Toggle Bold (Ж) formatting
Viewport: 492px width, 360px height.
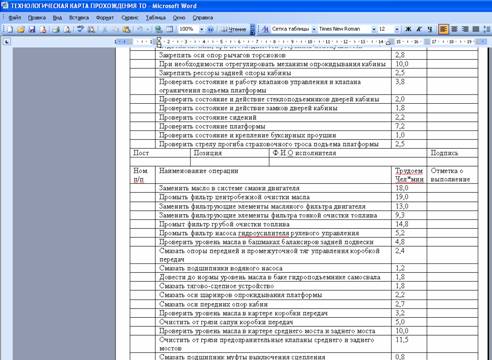pyautogui.click(x=408, y=29)
